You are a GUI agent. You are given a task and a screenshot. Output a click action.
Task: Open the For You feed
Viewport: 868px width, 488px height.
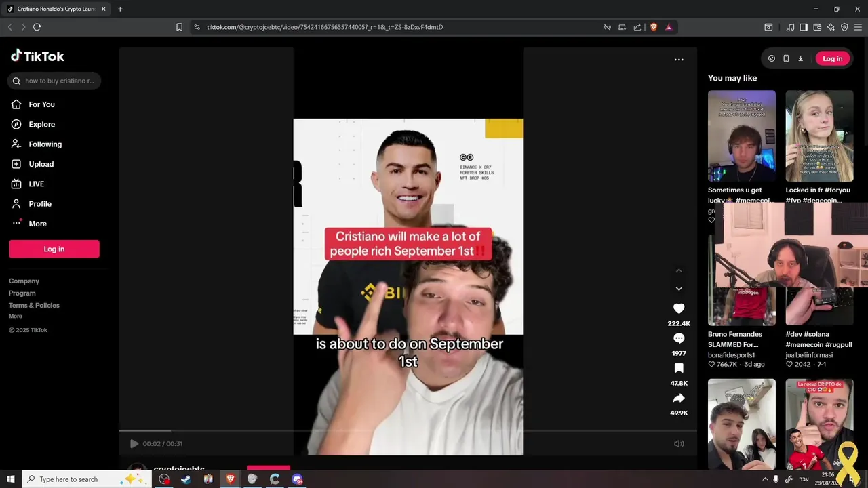tap(41, 104)
